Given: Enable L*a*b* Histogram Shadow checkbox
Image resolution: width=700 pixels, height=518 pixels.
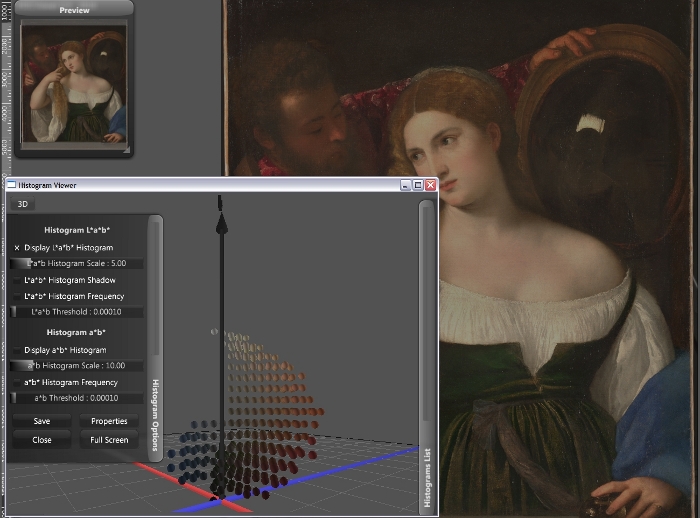Looking at the screenshot, I should [17, 280].
